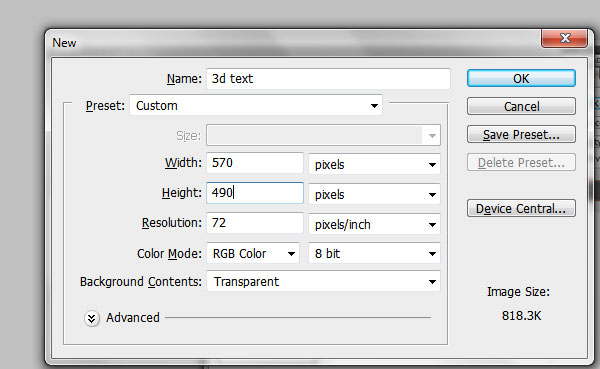Open the Height units dropdown
The height and width of the screenshot is (369, 600).
point(374,194)
